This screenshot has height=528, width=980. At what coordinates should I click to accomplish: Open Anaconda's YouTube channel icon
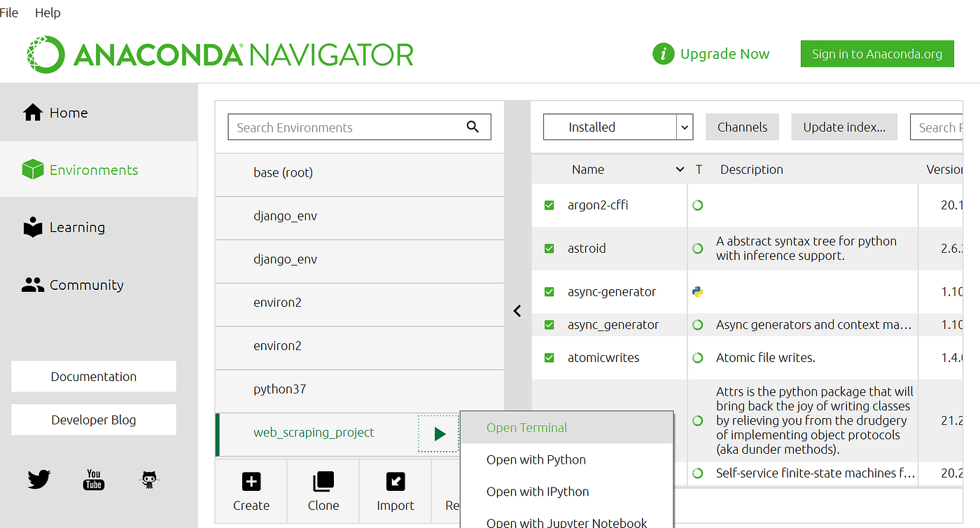pos(93,480)
